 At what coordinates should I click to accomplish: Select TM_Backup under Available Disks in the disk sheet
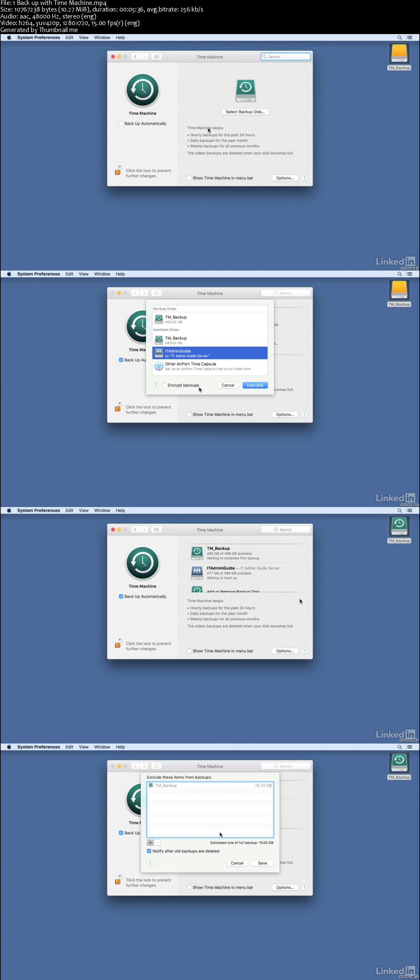click(210, 340)
